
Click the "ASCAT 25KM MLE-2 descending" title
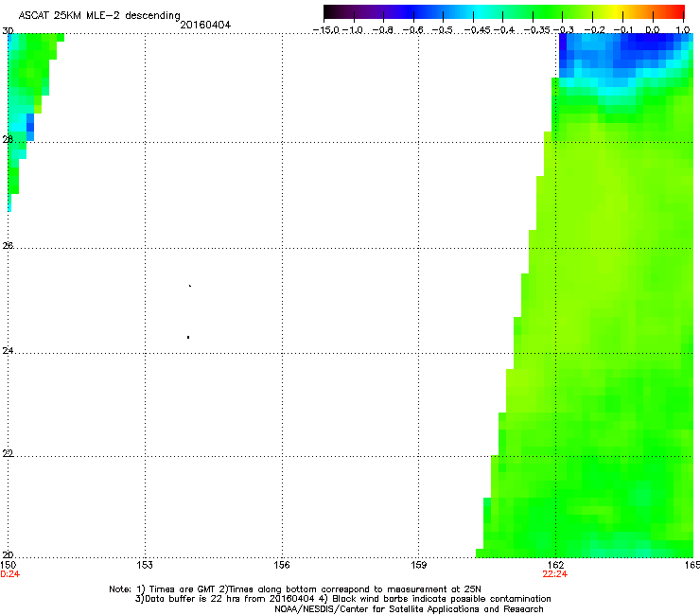[x=99, y=16]
